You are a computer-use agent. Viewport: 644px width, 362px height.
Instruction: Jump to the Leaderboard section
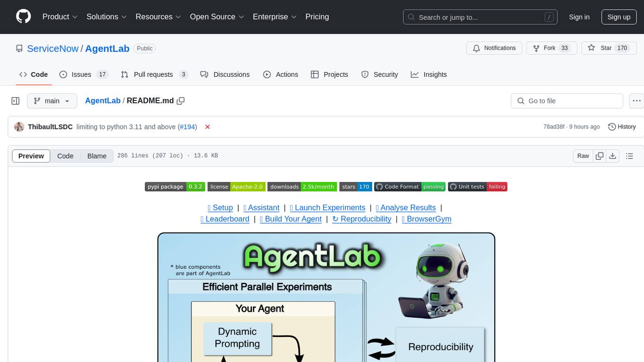click(225, 219)
